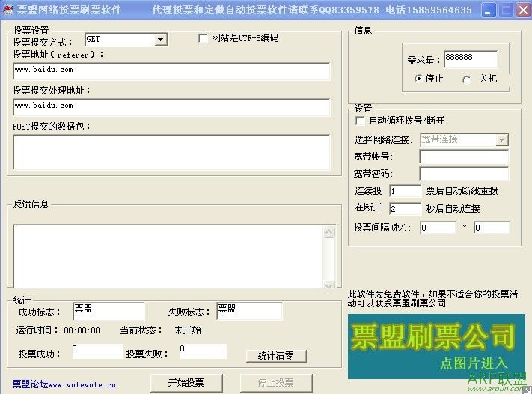Select the 停止 radio button
The height and width of the screenshot is (394, 532).
pyautogui.click(x=419, y=79)
